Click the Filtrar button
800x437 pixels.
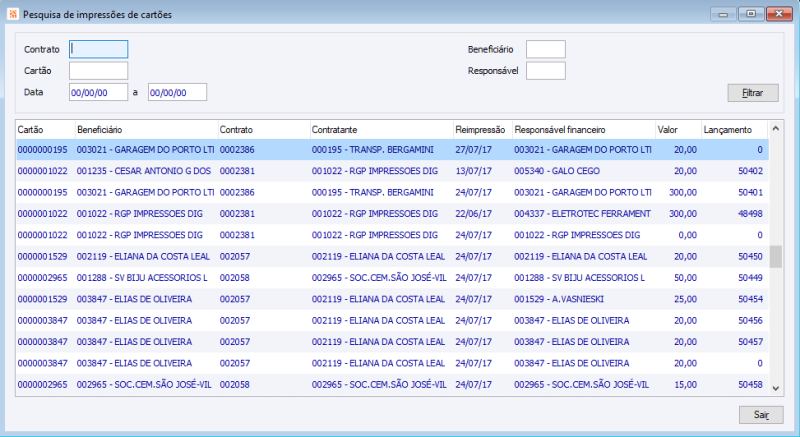click(x=753, y=93)
